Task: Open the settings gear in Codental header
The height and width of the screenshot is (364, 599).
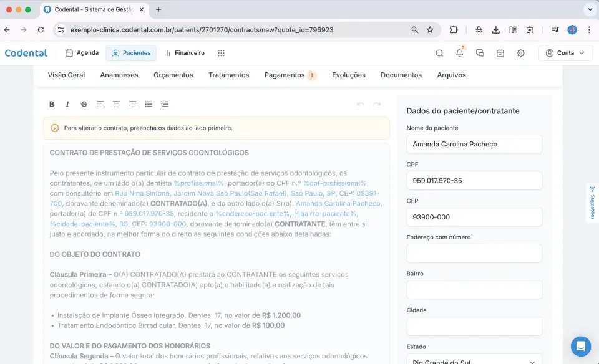Action: click(x=520, y=53)
